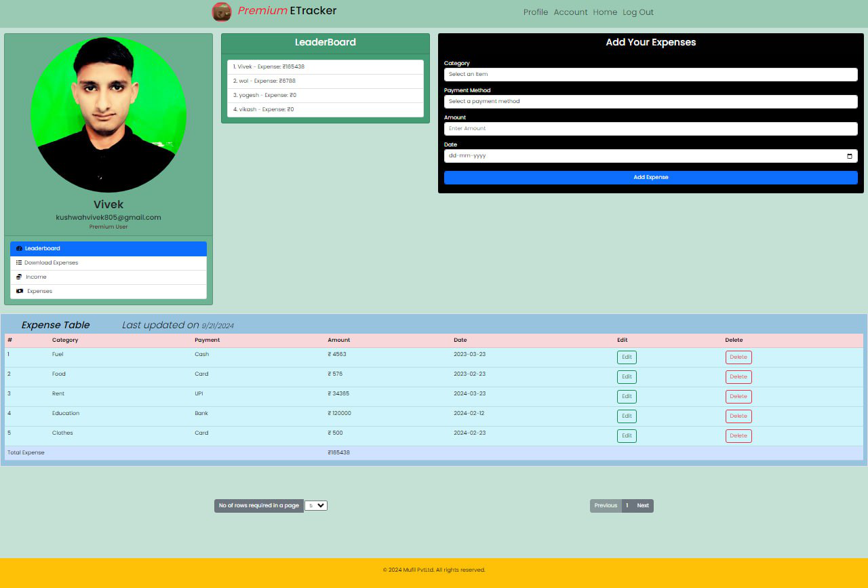868x588 pixels.
Task: Click the Expenses money icon in sidebar
Action: tap(19, 291)
